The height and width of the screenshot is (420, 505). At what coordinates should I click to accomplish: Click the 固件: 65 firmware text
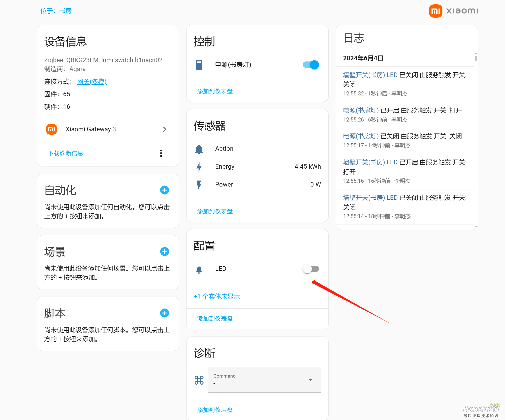57,94
